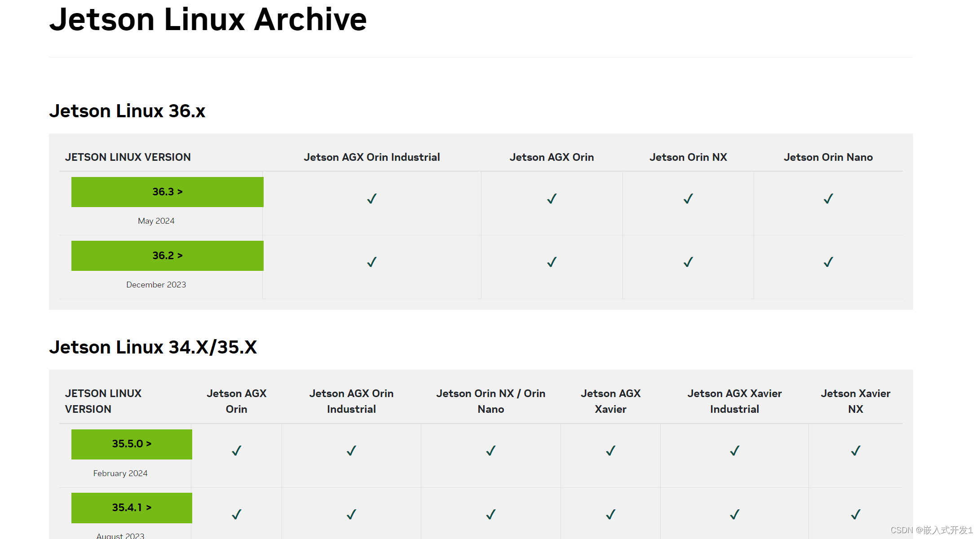Expand the 36.2 entry via its chevron arrow

coord(180,255)
